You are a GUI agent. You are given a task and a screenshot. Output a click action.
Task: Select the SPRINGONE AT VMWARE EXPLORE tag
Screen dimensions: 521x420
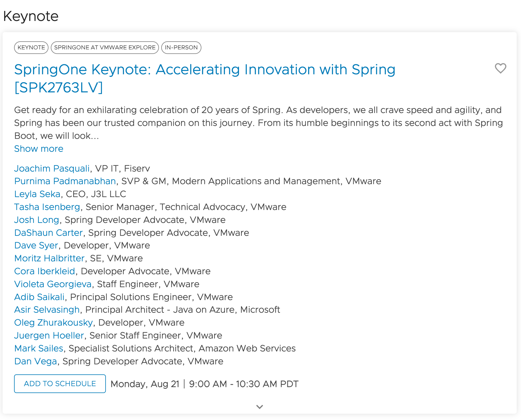pyautogui.click(x=105, y=47)
